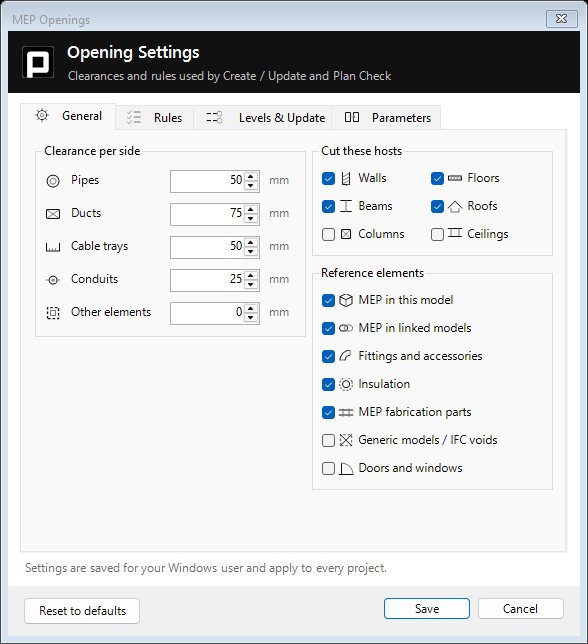Click the Conduits icon

[x=53, y=280]
